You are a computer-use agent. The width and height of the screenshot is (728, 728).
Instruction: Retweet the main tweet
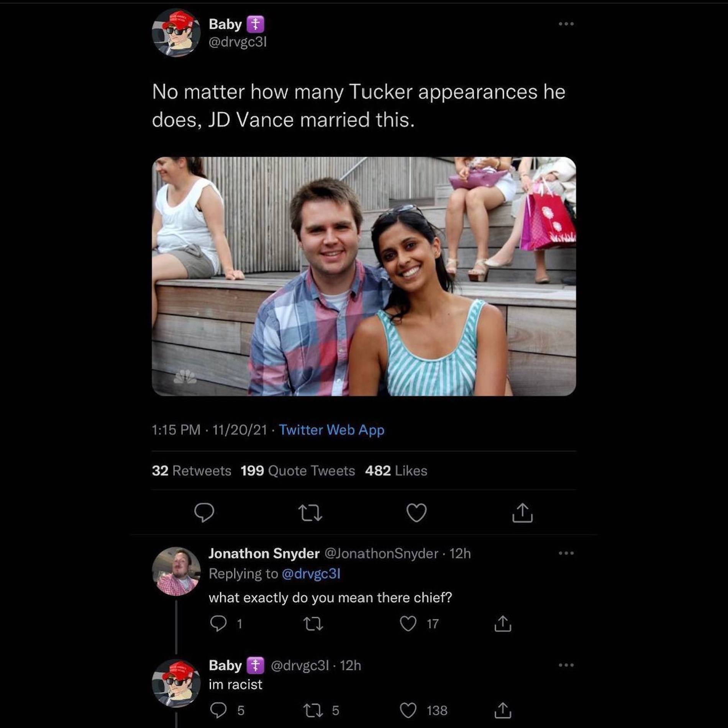[x=310, y=513]
